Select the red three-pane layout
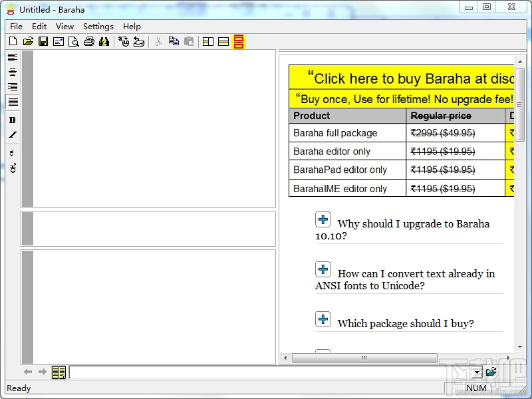The height and width of the screenshot is (399, 532). [239, 41]
